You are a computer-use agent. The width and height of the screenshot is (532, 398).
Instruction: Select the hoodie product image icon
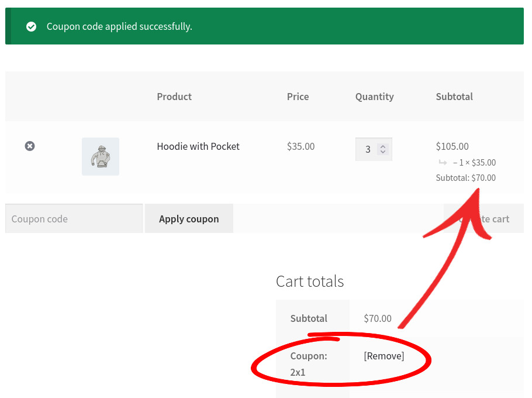pos(100,156)
